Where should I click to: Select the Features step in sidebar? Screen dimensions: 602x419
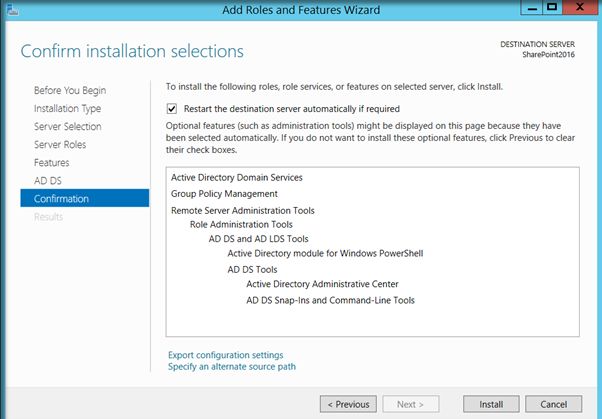[x=52, y=162]
